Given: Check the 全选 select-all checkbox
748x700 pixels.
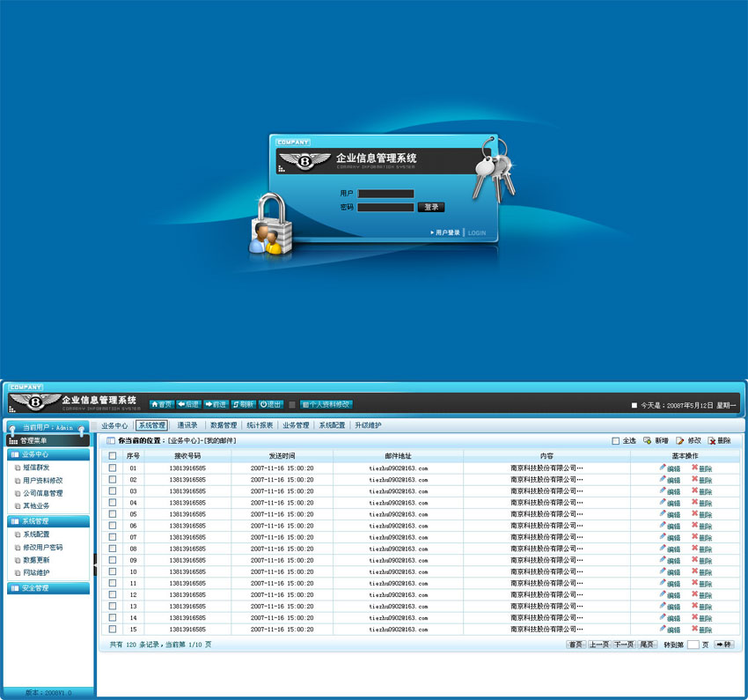Looking at the screenshot, I should [x=616, y=441].
